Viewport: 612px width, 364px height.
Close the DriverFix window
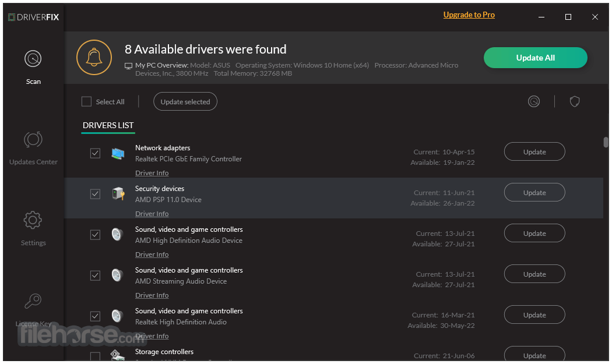coord(595,17)
